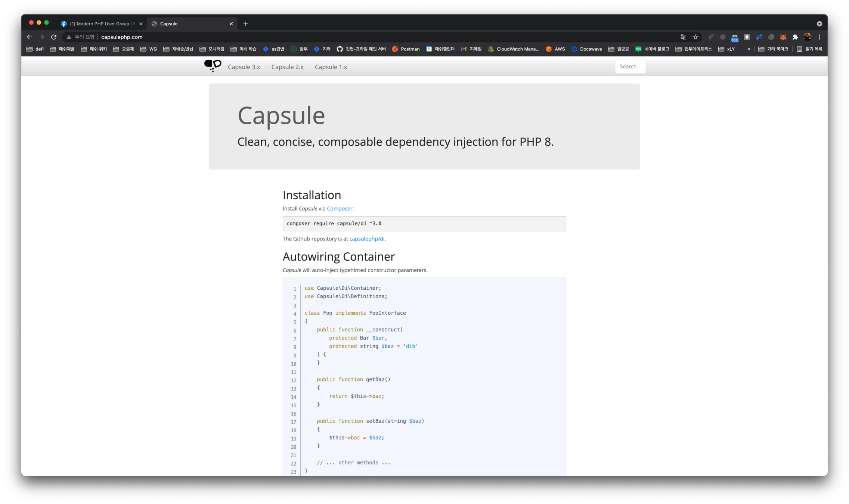
Task: Switch to Modern PHP User Group tab
Action: click(102, 24)
